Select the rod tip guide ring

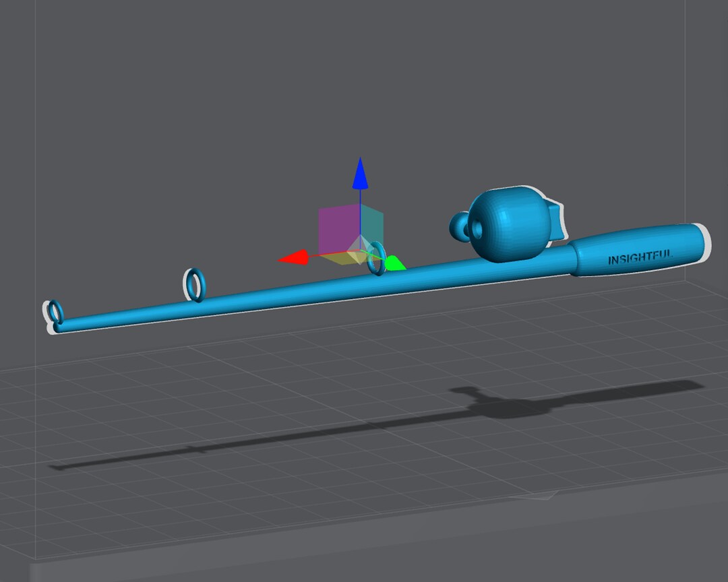(x=55, y=312)
